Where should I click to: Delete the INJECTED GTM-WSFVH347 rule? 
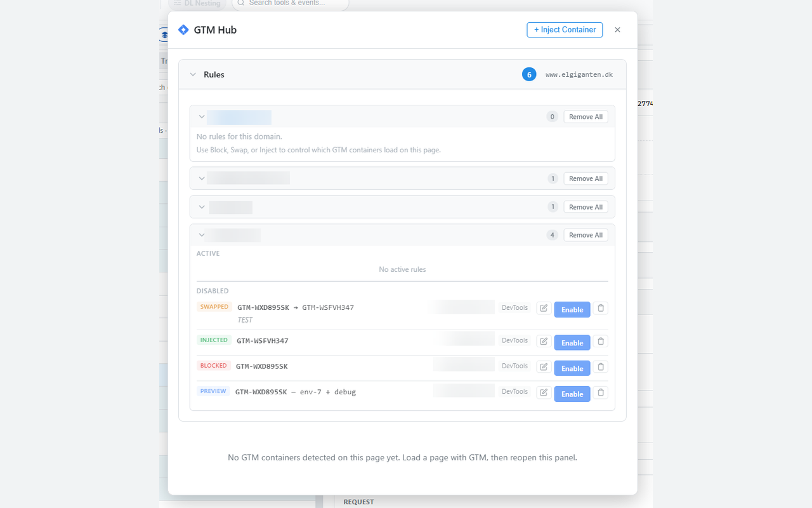click(601, 341)
